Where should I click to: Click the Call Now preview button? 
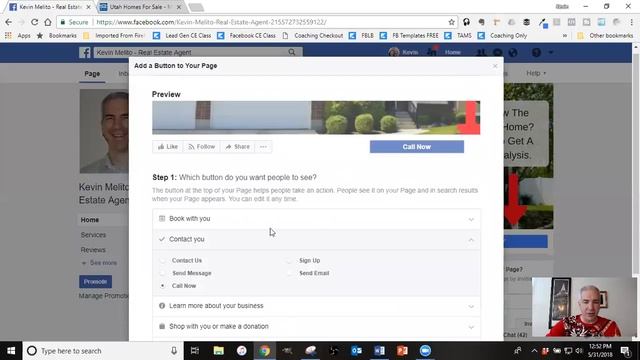point(417,147)
